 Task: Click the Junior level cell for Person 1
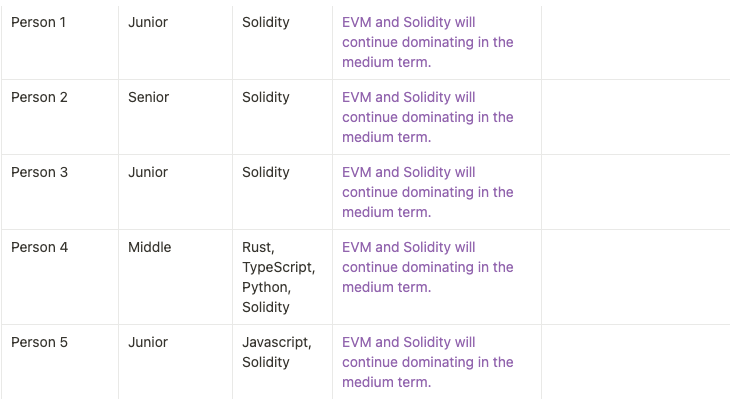pyautogui.click(x=176, y=42)
